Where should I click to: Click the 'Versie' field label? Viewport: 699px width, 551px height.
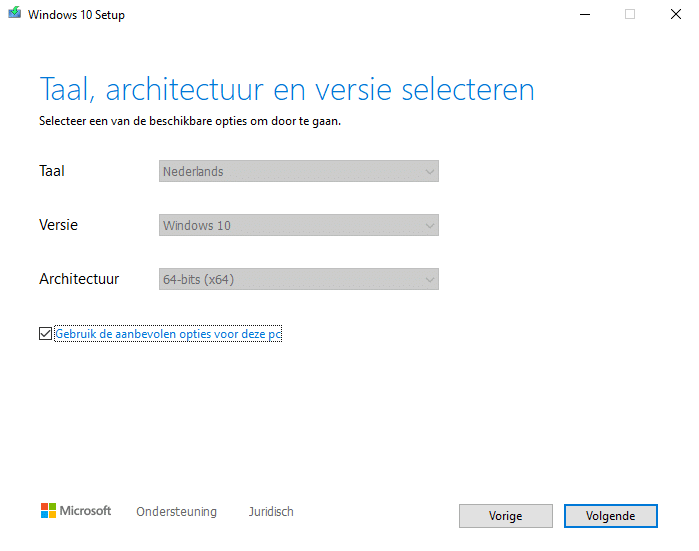(58, 225)
